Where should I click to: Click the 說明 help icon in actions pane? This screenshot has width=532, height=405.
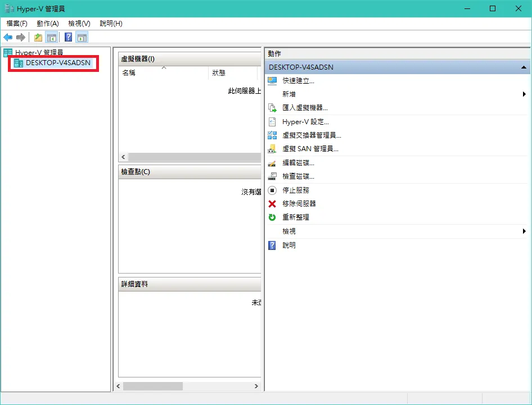click(x=272, y=245)
